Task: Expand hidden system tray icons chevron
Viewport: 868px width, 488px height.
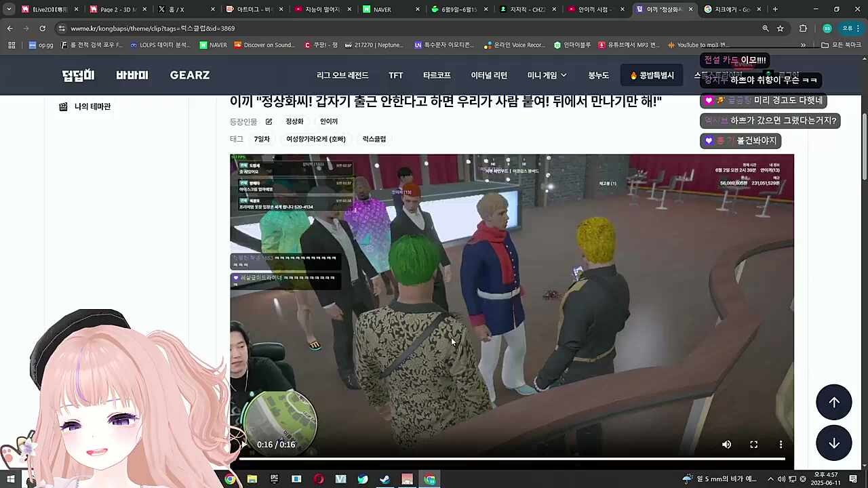Action: pos(770,479)
